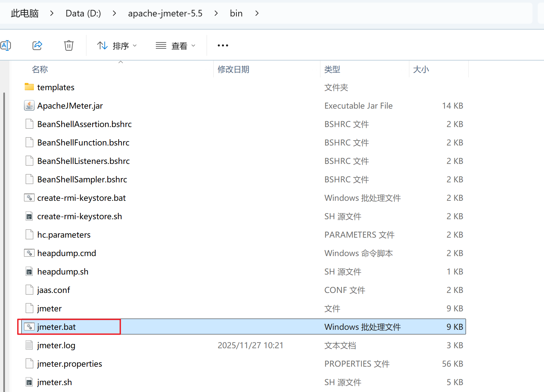Select the templates folder name
Screen dimensions: 544x392
click(56, 87)
